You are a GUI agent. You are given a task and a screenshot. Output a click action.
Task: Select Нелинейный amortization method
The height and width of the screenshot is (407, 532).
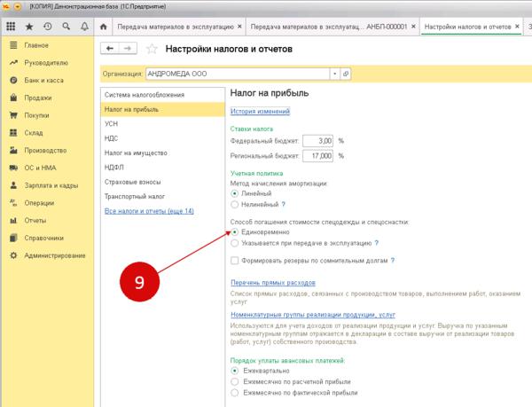click(x=234, y=204)
